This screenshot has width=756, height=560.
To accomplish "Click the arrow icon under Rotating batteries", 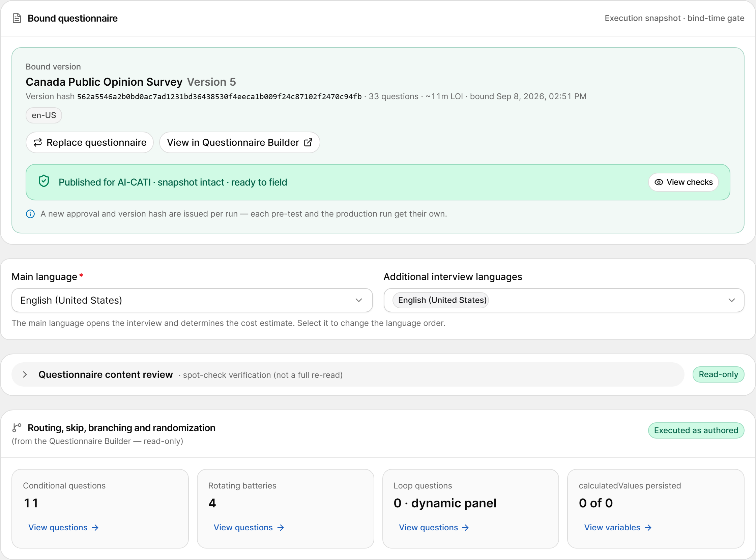I will point(281,528).
